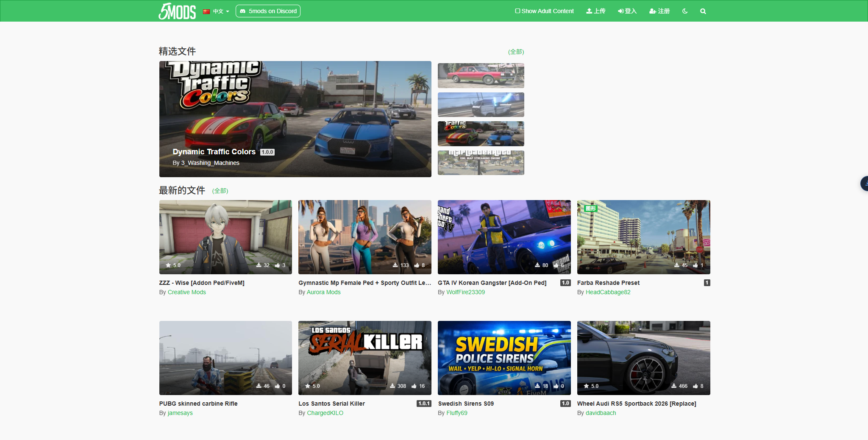The height and width of the screenshot is (440, 868).
Task: Click the Discord icon in the header button
Action: coord(242,11)
